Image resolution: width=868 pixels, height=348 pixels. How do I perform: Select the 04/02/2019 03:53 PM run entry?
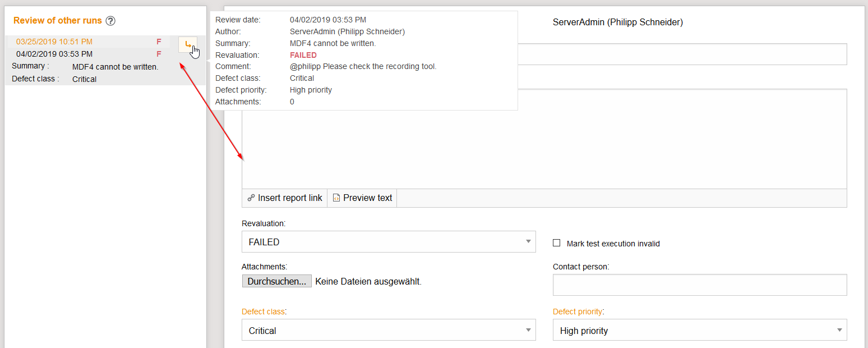point(54,54)
